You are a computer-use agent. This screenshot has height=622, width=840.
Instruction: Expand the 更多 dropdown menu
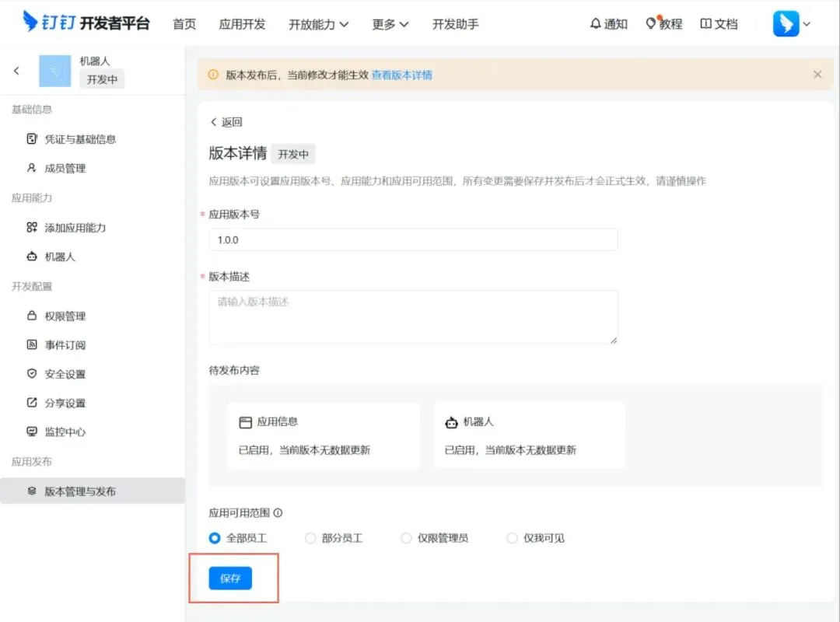tap(390, 24)
